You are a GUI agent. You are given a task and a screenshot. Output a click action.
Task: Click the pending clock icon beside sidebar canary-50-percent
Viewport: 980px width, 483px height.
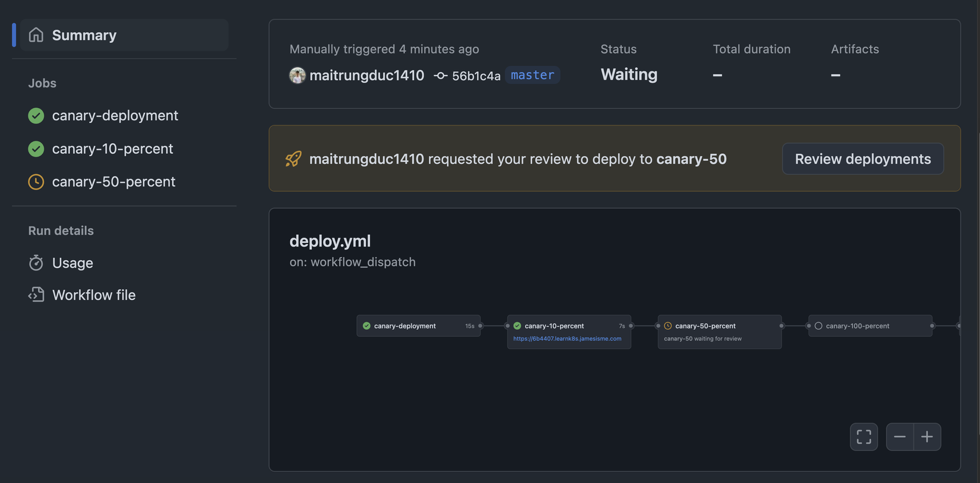click(x=36, y=182)
